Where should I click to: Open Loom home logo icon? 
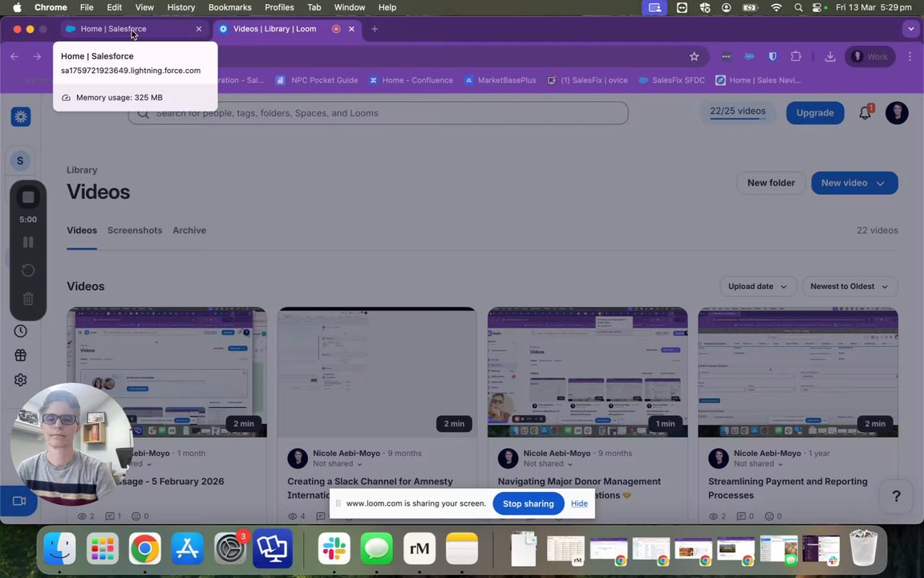pos(21,116)
